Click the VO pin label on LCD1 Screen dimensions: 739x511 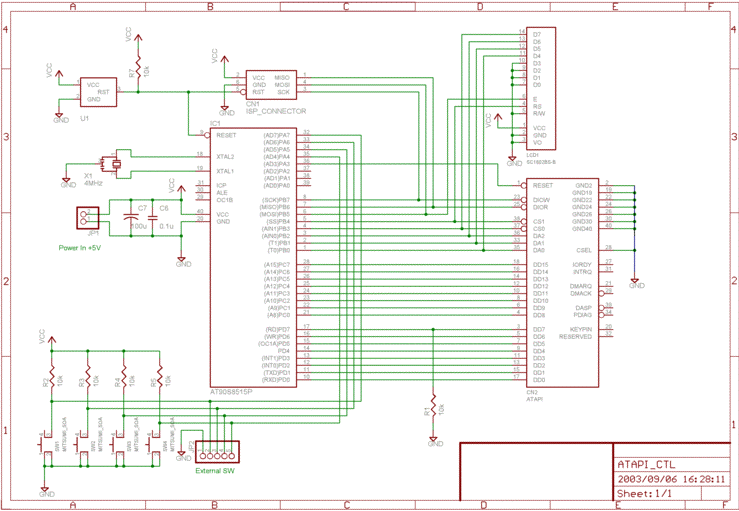(x=537, y=142)
